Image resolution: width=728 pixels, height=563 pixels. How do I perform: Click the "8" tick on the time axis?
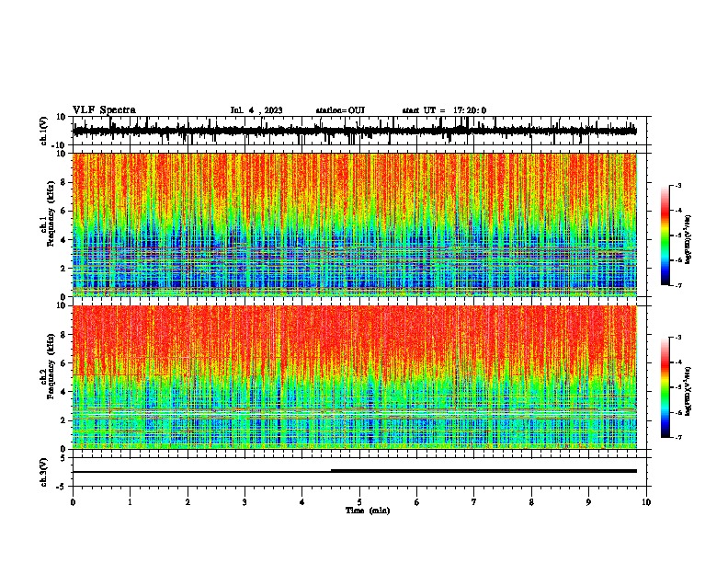click(x=531, y=502)
